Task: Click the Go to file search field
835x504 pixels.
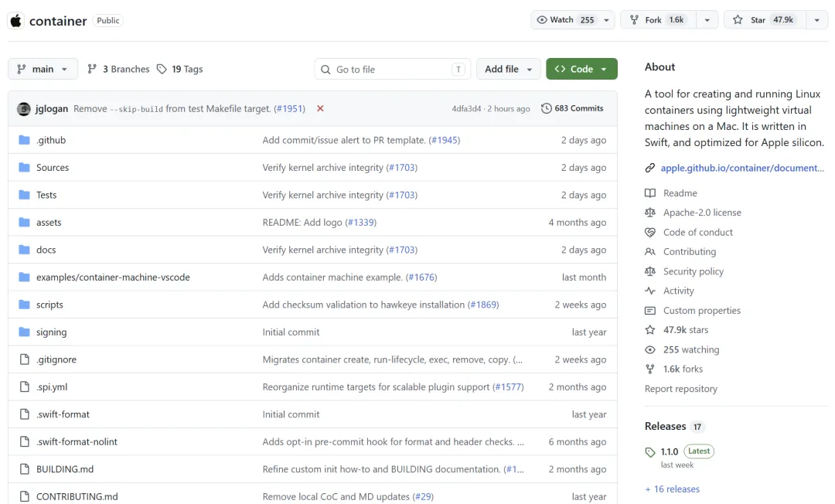Action: [x=393, y=70]
